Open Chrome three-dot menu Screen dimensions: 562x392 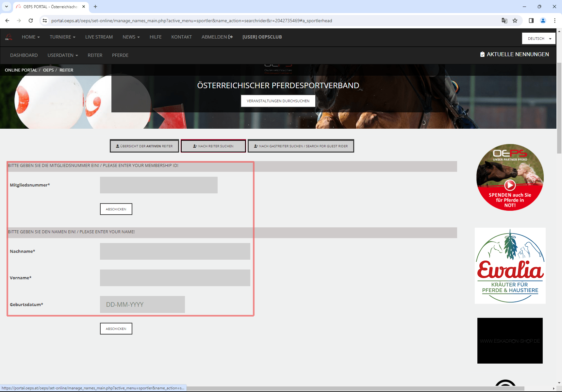coord(554,21)
